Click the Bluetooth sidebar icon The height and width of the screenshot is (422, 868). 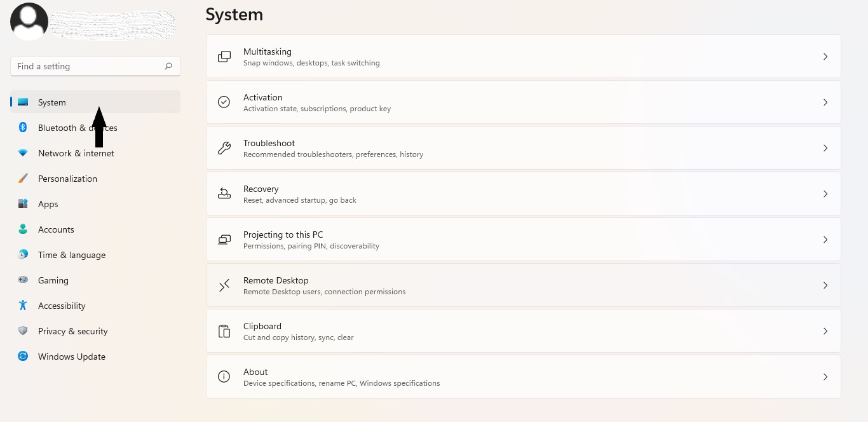(23, 128)
